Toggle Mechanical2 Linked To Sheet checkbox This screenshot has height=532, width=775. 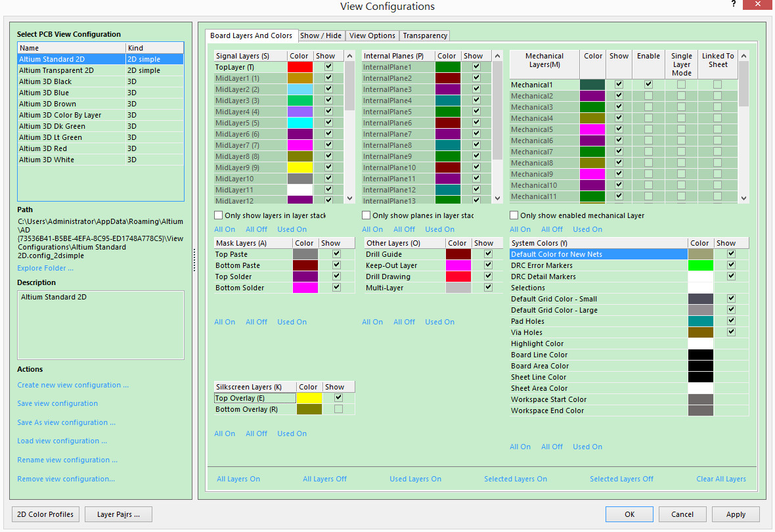718,96
